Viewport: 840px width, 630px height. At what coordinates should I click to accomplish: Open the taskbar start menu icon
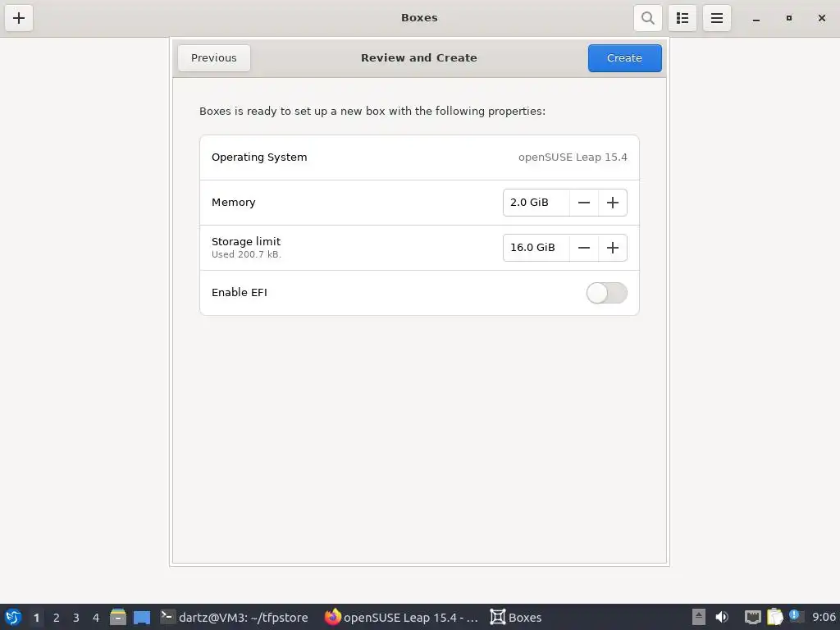click(x=13, y=617)
